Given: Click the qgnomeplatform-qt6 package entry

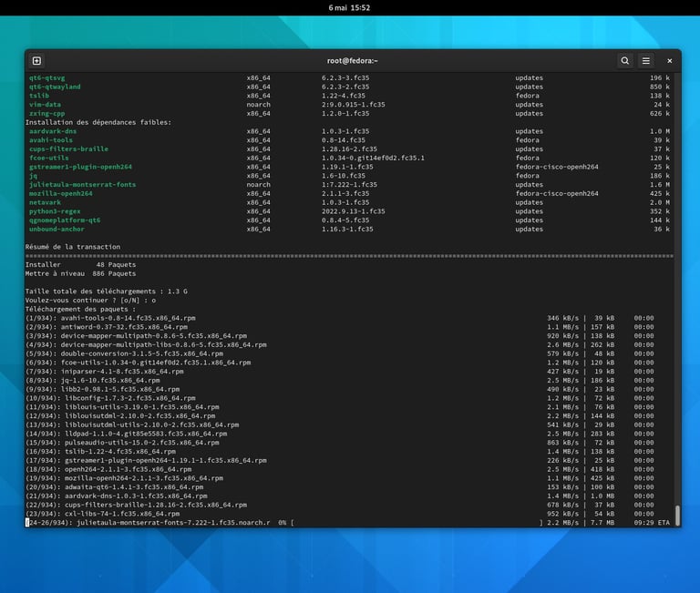Looking at the screenshot, I should click(x=65, y=220).
